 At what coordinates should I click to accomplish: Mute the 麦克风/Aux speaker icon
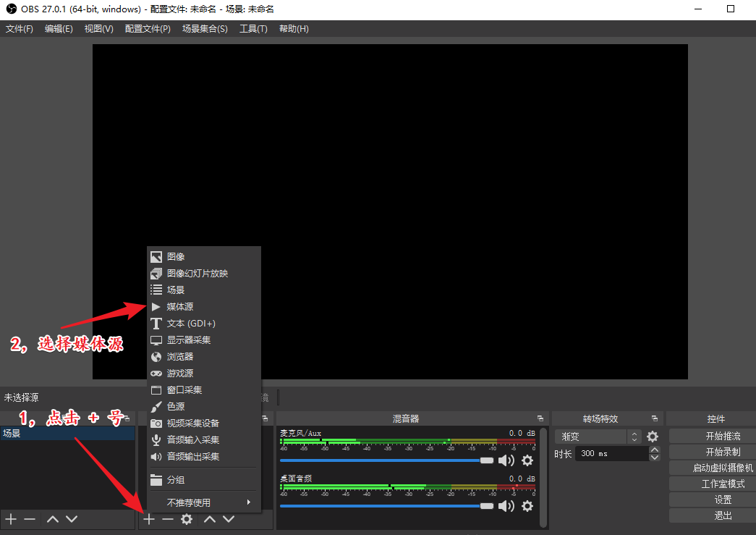[506, 460]
